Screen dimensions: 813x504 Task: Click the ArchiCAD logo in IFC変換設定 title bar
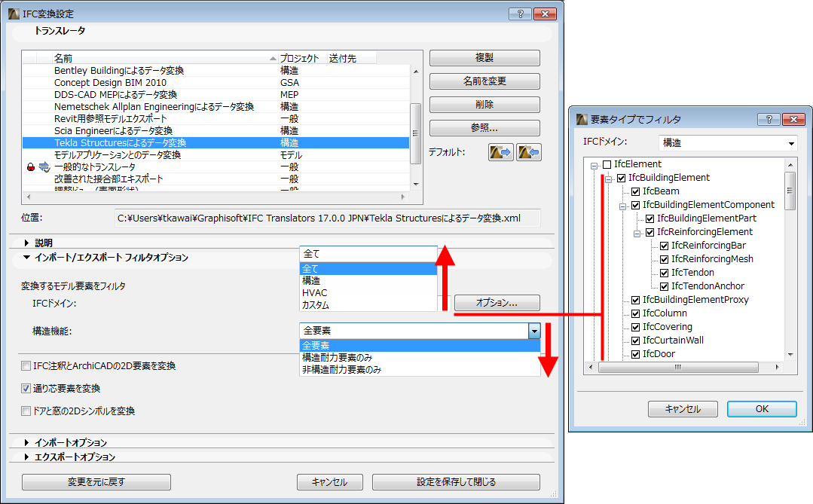point(14,13)
